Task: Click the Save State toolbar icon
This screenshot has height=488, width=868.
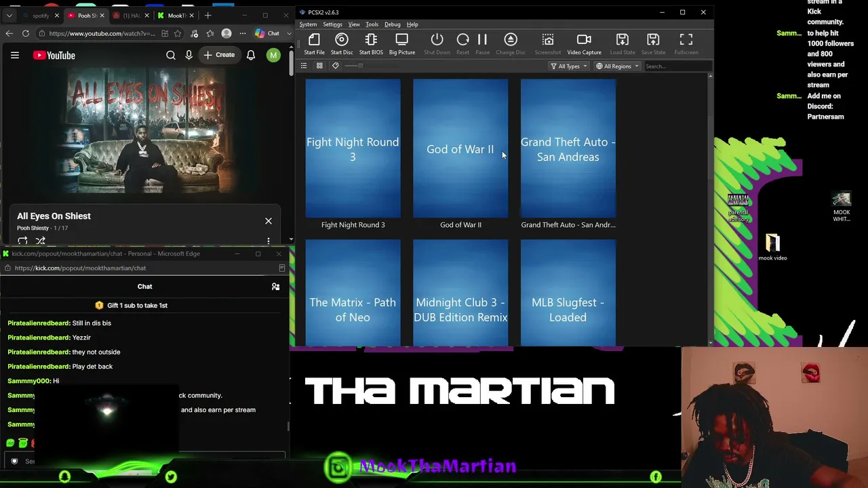Action: pyautogui.click(x=653, y=44)
